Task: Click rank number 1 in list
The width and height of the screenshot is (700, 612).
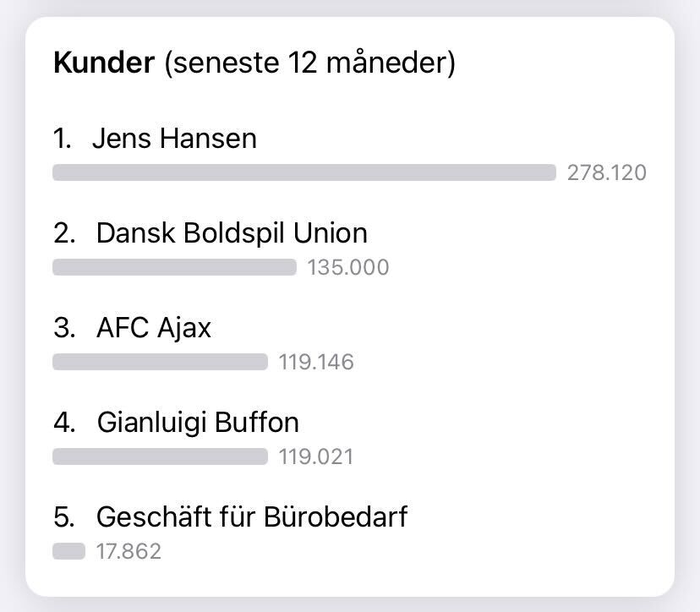Action: click(x=62, y=139)
